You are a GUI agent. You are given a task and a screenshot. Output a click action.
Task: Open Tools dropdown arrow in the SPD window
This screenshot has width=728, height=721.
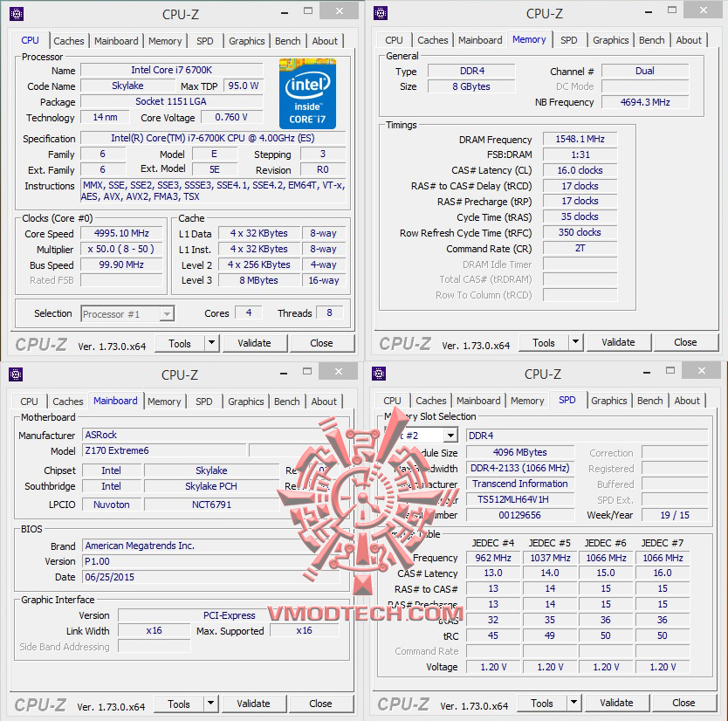point(573,703)
